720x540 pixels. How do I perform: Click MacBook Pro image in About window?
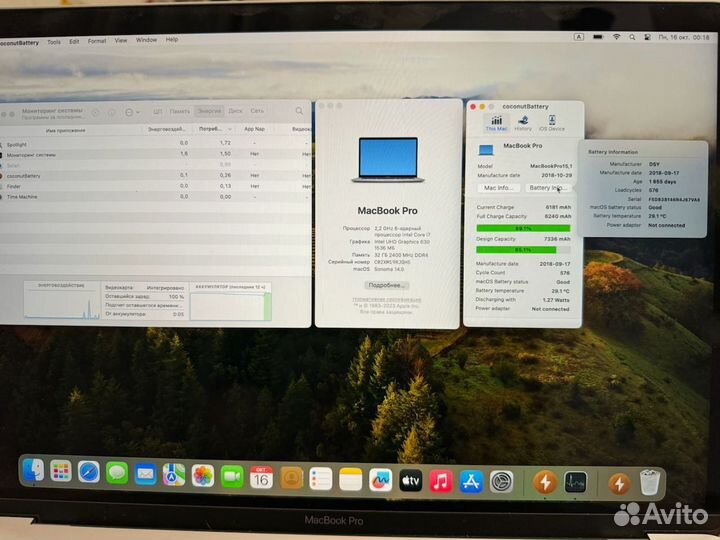tap(388, 159)
